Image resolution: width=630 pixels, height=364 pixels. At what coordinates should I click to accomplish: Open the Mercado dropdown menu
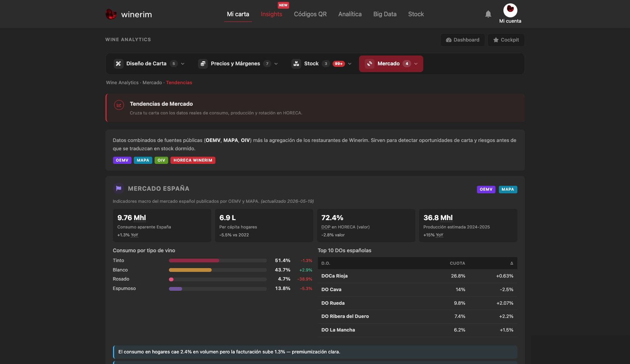pos(391,63)
